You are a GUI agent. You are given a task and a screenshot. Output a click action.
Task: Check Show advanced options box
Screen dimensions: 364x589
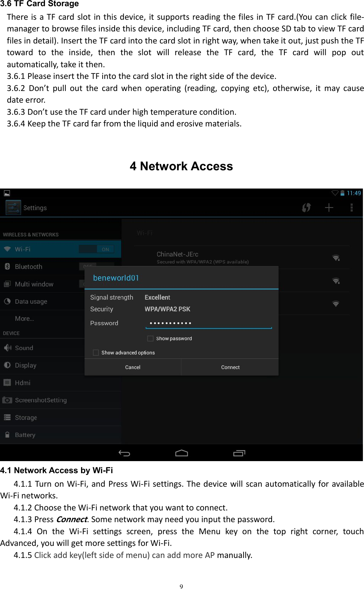click(x=96, y=353)
